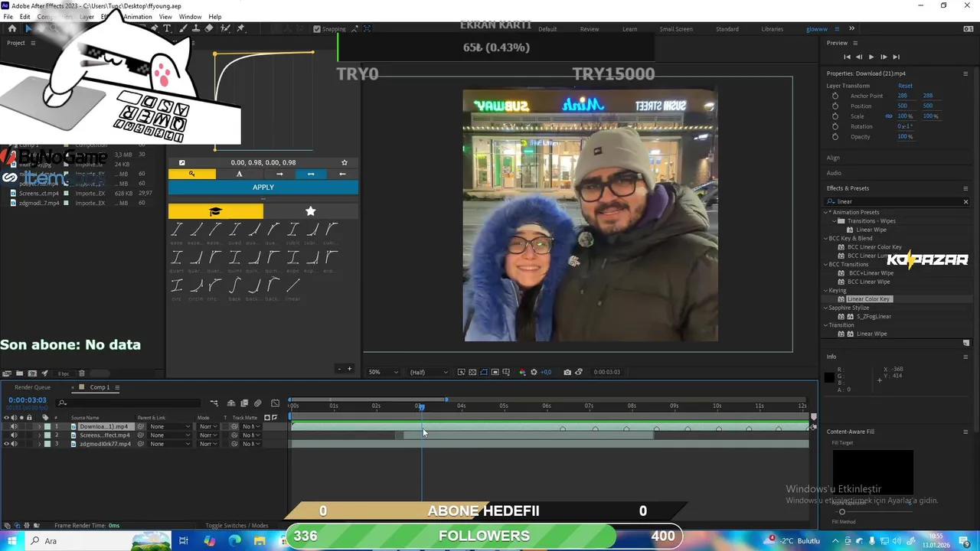980x551 pixels.
Task: Jump to first frame in Preview panel
Action: click(847, 57)
